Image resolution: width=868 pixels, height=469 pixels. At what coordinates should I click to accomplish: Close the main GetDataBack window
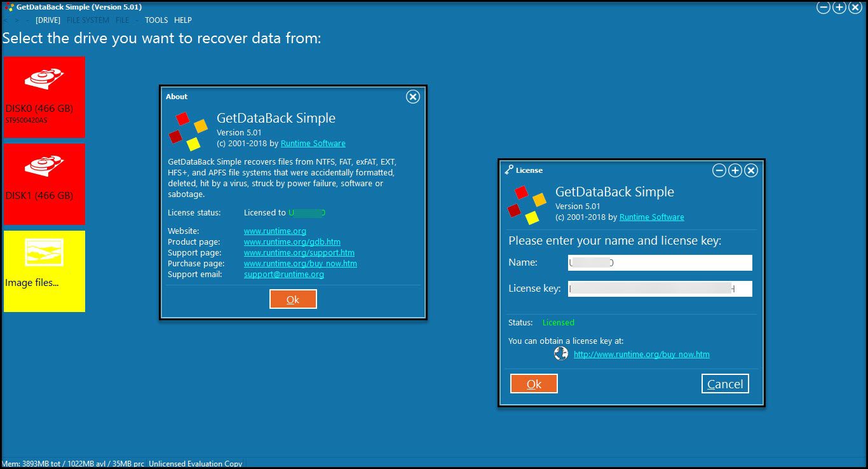pos(855,8)
